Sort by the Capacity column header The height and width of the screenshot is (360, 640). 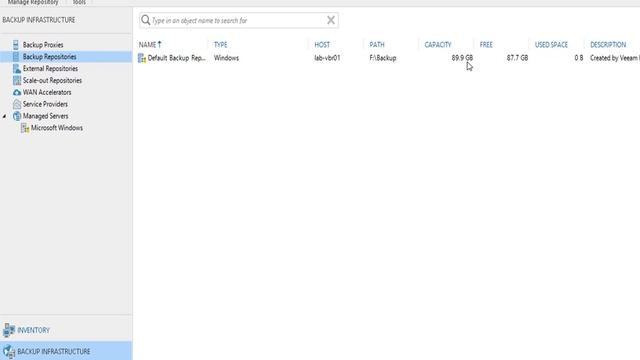(x=438, y=44)
